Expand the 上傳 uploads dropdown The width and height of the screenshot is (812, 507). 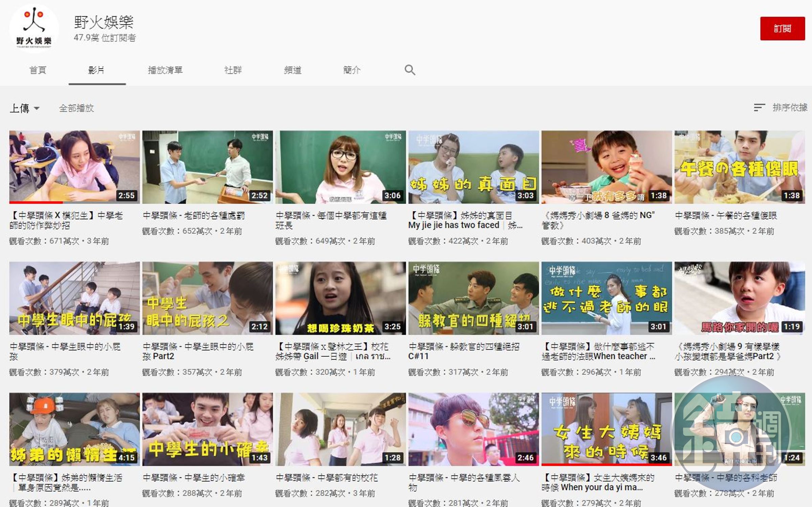pos(24,108)
